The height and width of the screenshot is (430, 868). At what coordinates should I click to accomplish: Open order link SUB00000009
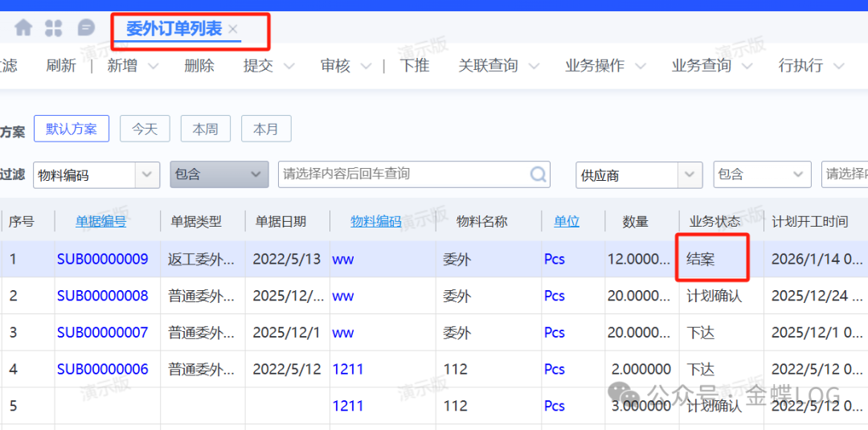103,259
